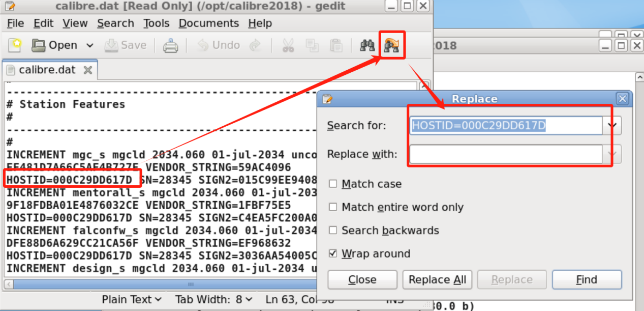Click the Find button in the Replace dialog
This screenshot has width=644, height=311.
pyautogui.click(x=587, y=279)
